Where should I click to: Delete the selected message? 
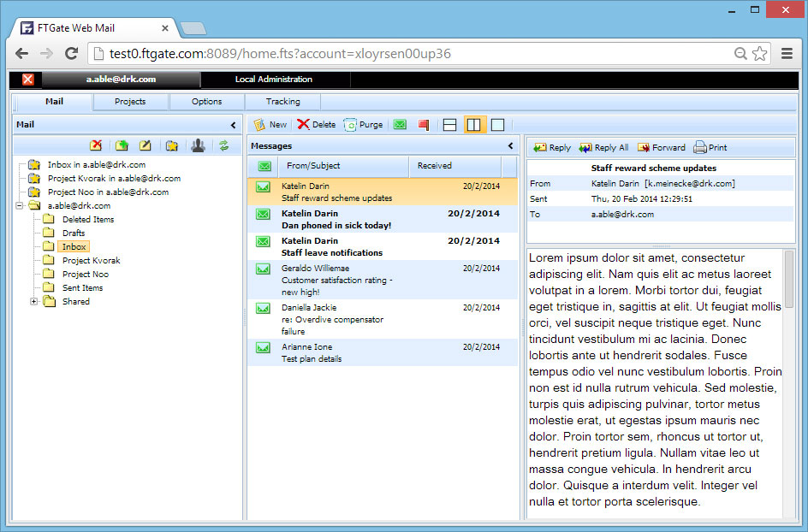click(317, 125)
